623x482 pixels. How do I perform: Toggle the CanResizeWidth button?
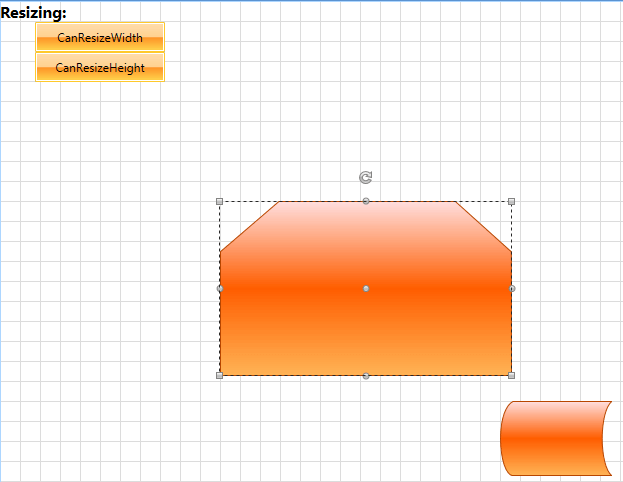[100, 37]
